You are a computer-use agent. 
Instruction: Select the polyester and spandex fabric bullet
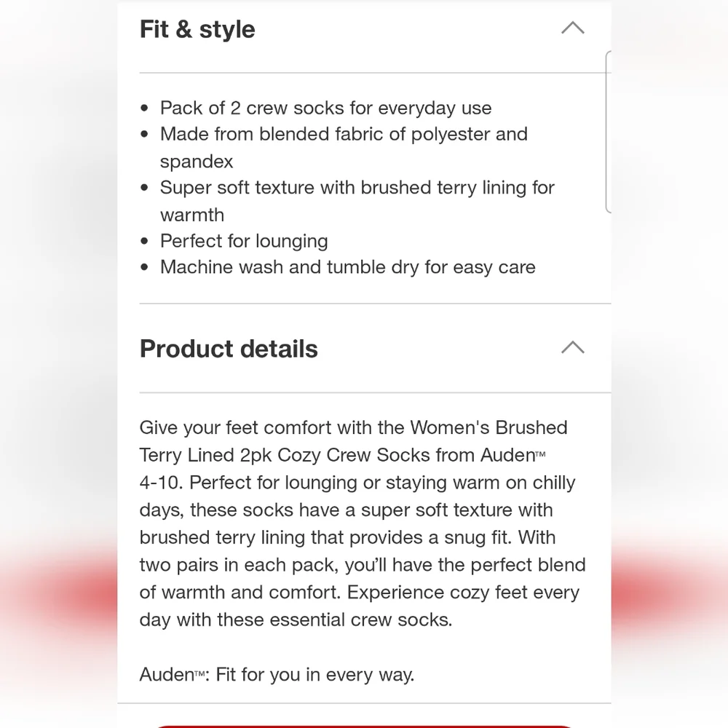[x=344, y=147]
